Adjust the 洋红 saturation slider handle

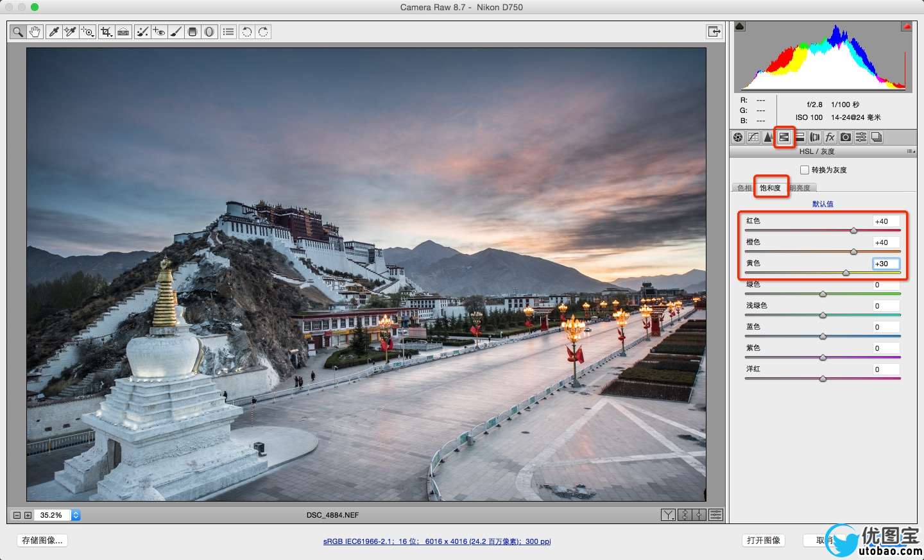pyautogui.click(x=823, y=378)
